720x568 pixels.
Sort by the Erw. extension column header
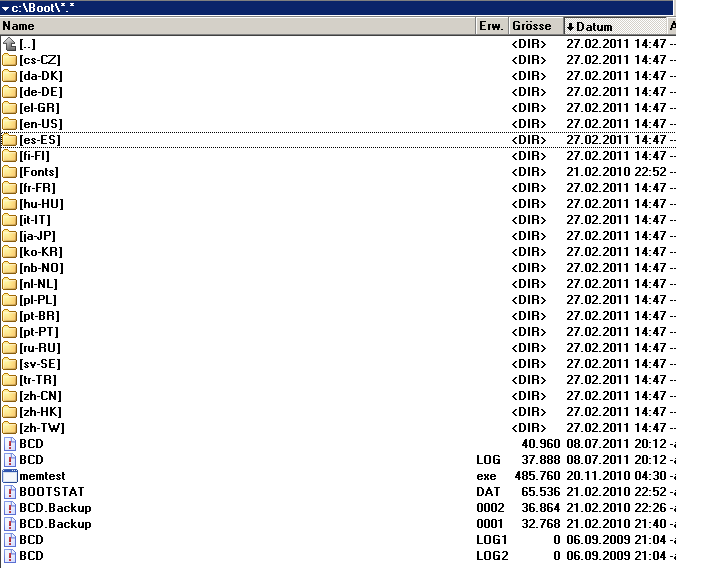pyautogui.click(x=492, y=26)
